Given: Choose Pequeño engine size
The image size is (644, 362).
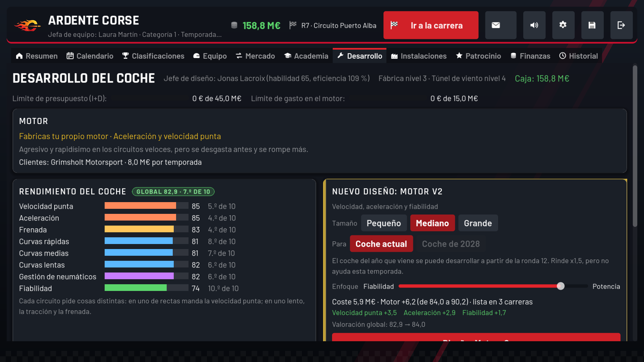Looking at the screenshot, I should tap(384, 223).
